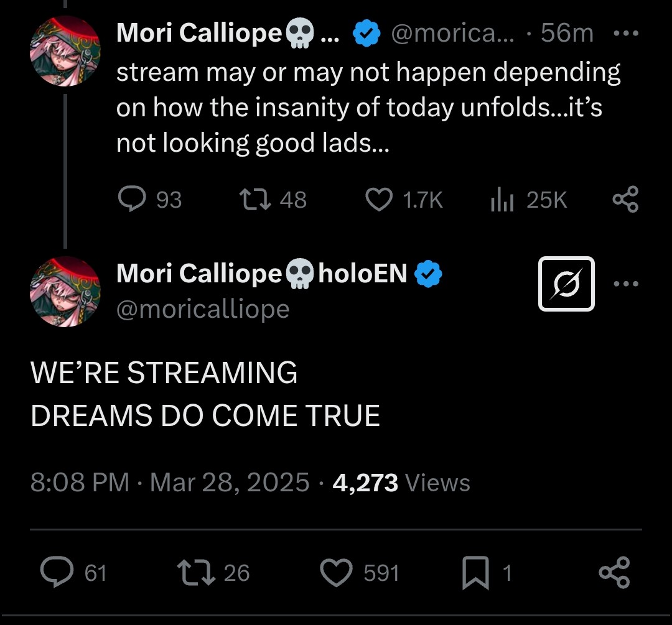The height and width of the screenshot is (625, 672).
Task: Open more options on main tweet
Action: click(x=625, y=284)
